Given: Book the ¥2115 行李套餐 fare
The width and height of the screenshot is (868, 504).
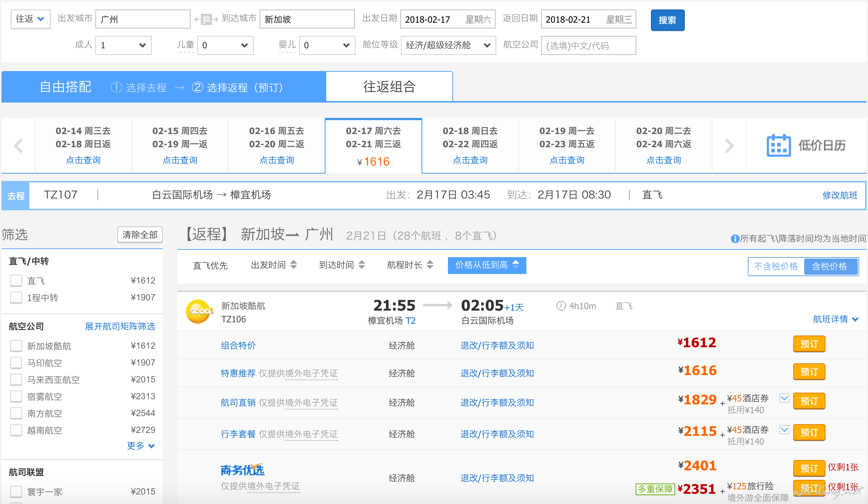Looking at the screenshot, I should click(x=809, y=433).
